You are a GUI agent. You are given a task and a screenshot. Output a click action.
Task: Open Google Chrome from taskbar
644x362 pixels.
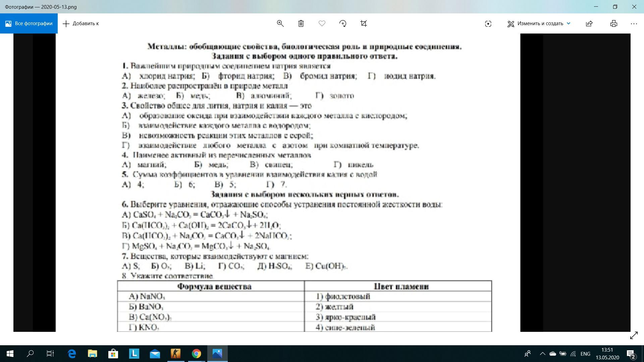point(197,354)
